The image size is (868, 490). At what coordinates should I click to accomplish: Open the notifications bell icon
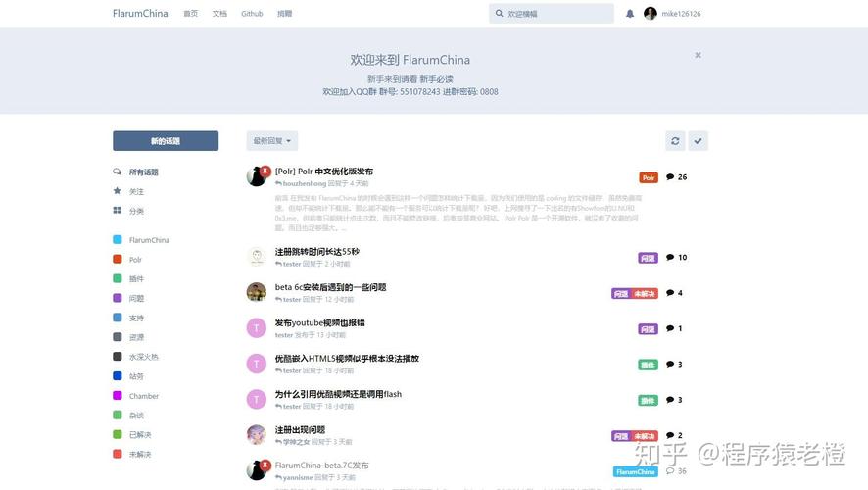[x=630, y=14]
